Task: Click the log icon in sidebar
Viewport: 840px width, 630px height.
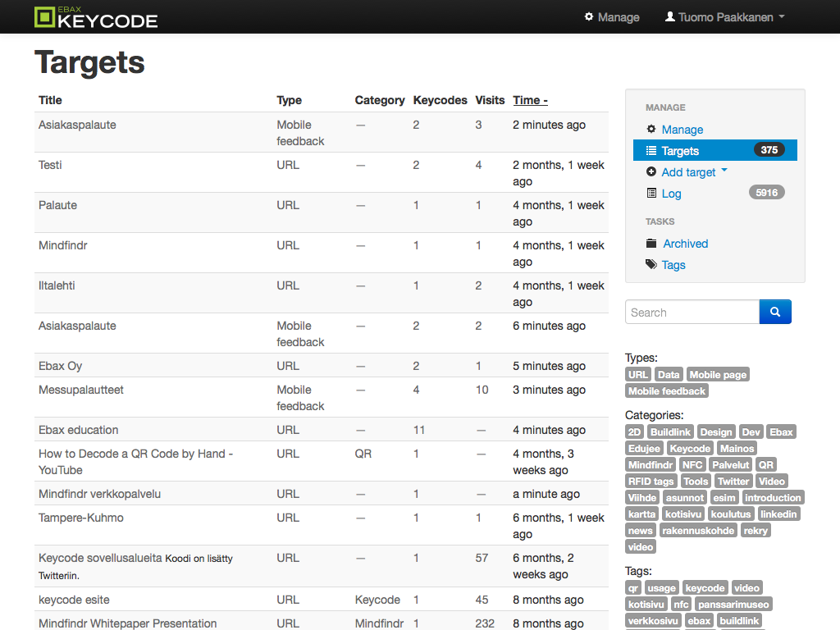Action: [x=651, y=193]
